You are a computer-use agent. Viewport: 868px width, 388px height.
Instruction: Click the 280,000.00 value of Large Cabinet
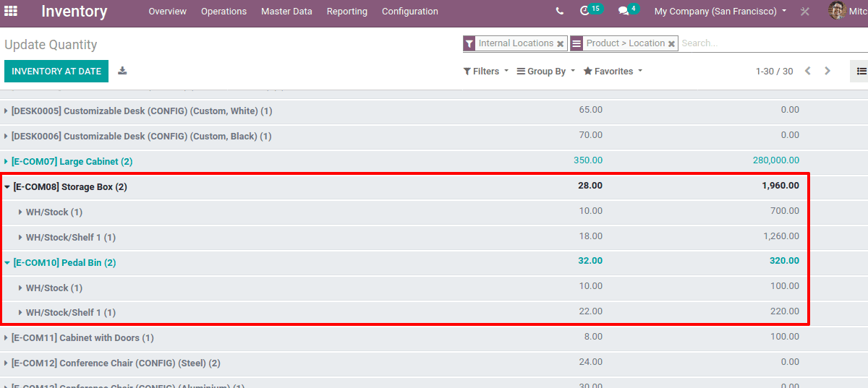[776, 160]
